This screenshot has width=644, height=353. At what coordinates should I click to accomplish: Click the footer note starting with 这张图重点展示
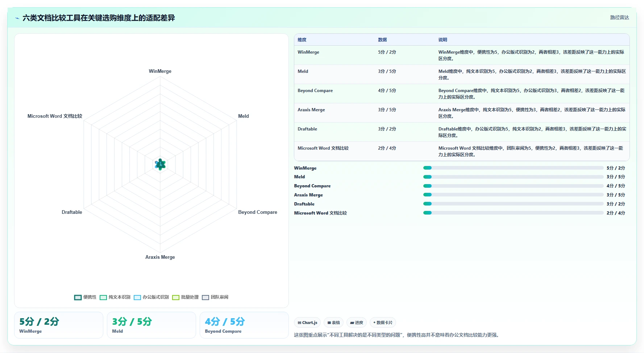tap(397, 335)
